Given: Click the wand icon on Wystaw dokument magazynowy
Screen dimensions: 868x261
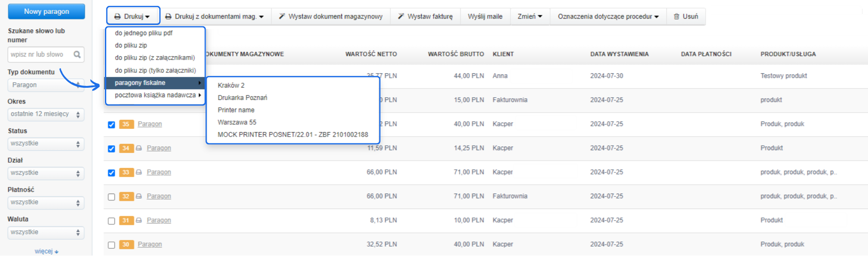Looking at the screenshot, I should 282,17.
